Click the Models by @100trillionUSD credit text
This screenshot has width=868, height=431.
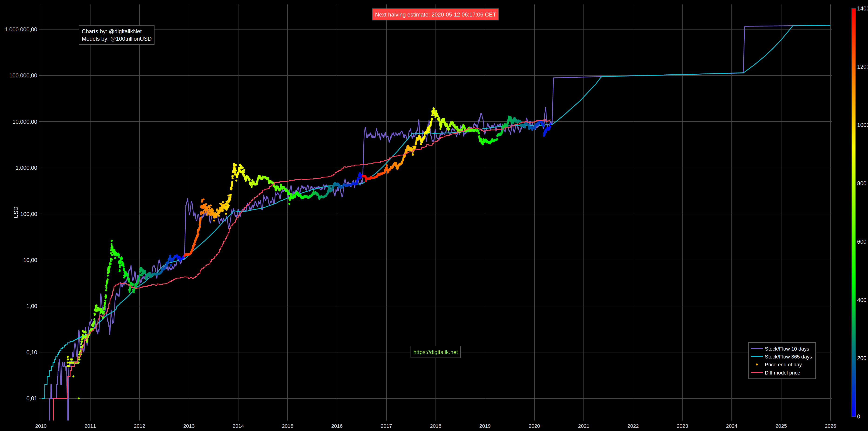(x=116, y=39)
